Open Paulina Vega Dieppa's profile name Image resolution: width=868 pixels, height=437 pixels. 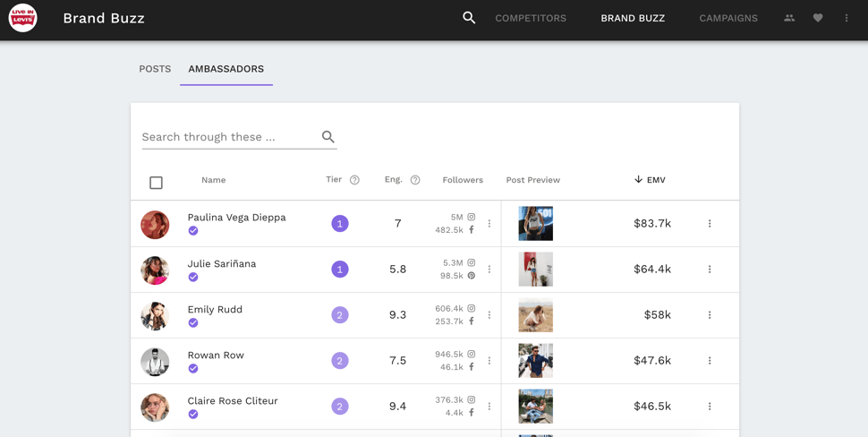click(x=236, y=218)
